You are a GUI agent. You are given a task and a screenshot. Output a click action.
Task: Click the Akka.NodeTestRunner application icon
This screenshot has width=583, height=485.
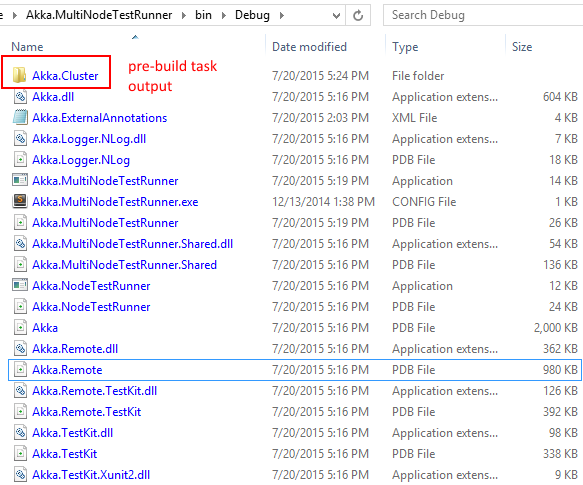[x=20, y=286]
